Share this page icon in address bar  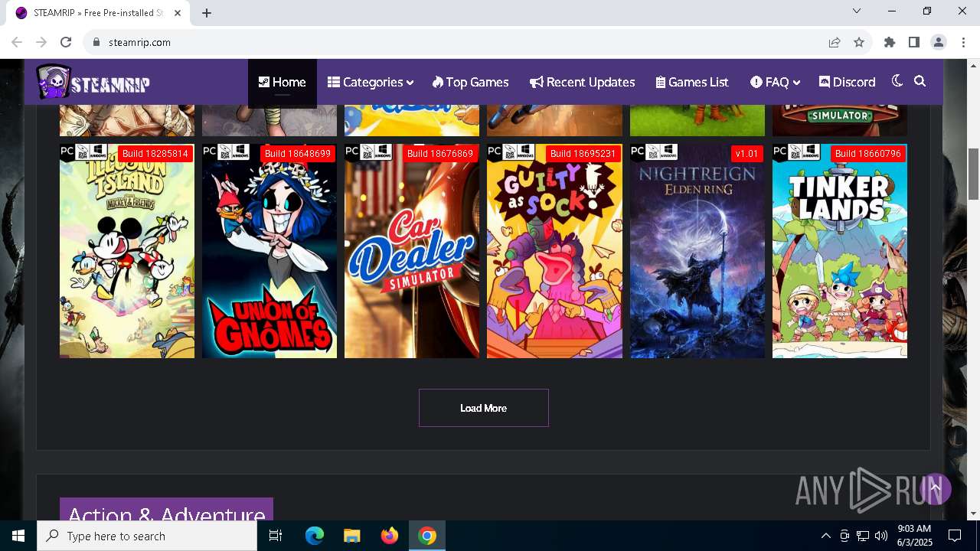tap(835, 42)
